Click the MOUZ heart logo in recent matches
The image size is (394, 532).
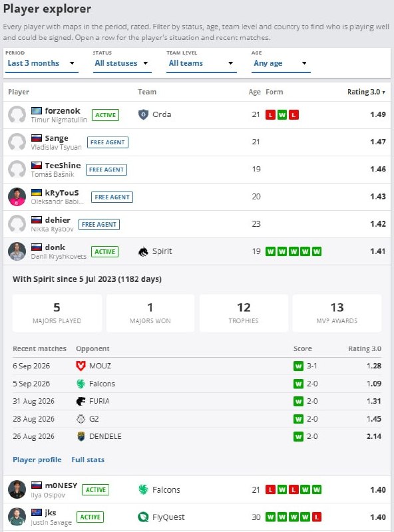coord(81,366)
